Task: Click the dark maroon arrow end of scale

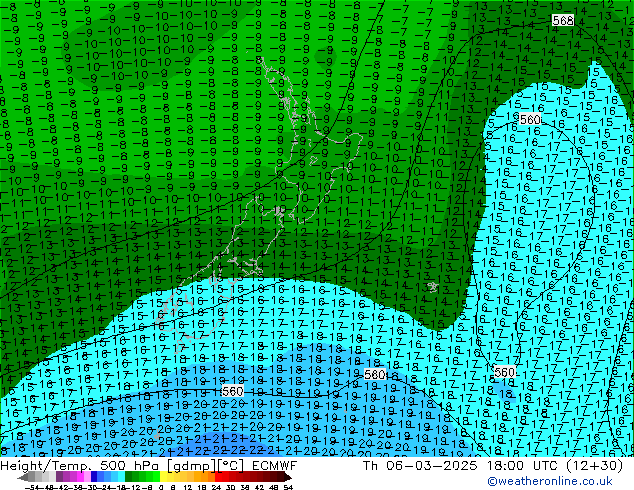Action: coord(287,478)
